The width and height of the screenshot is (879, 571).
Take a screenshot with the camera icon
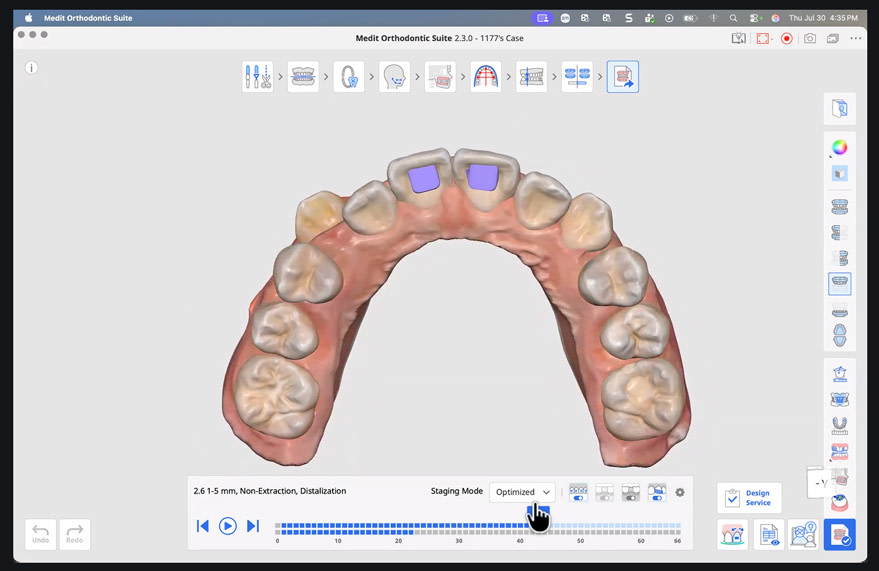coord(809,39)
